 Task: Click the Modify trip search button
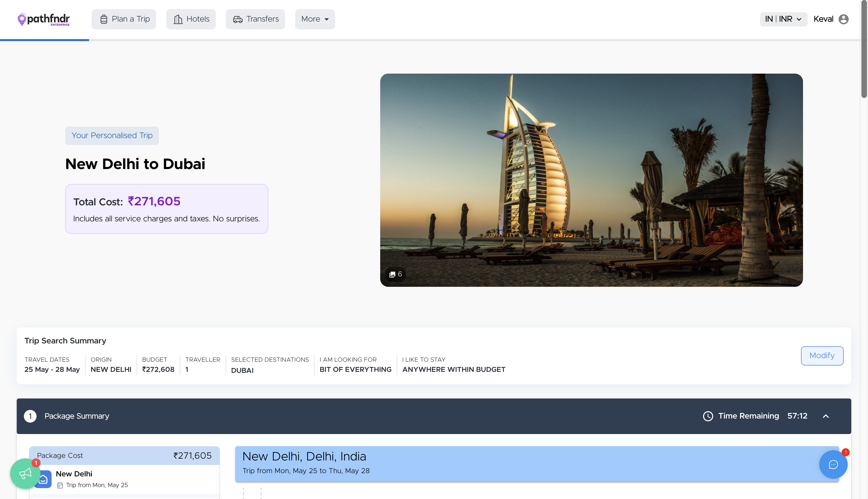(822, 356)
